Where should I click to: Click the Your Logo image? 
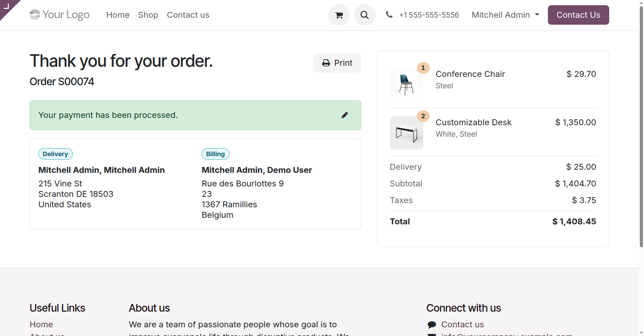tap(60, 15)
